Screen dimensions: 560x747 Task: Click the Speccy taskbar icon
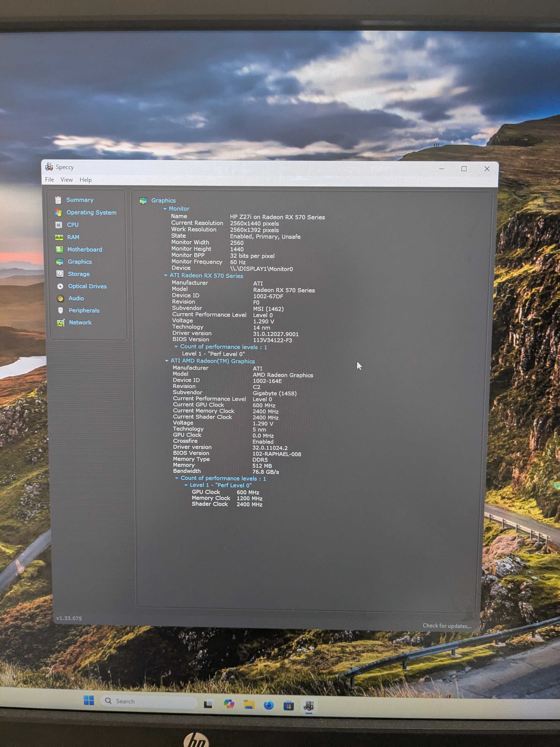309,706
